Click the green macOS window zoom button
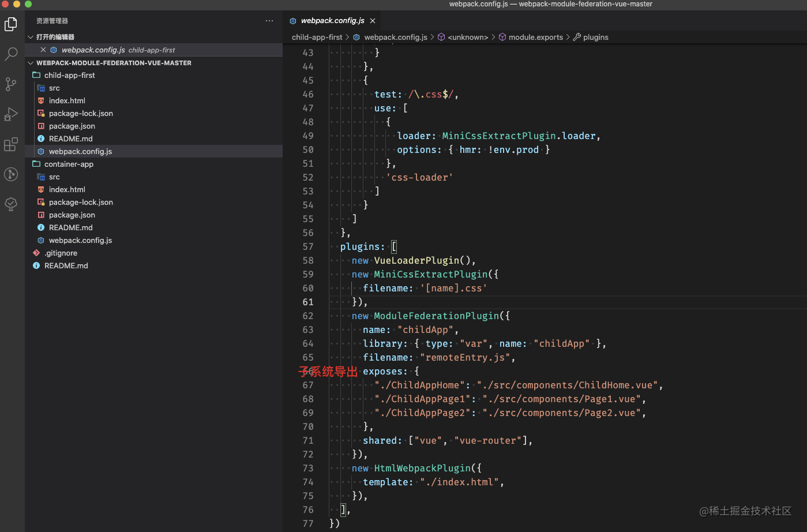The height and width of the screenshot is (532, 807). (28, 4)
